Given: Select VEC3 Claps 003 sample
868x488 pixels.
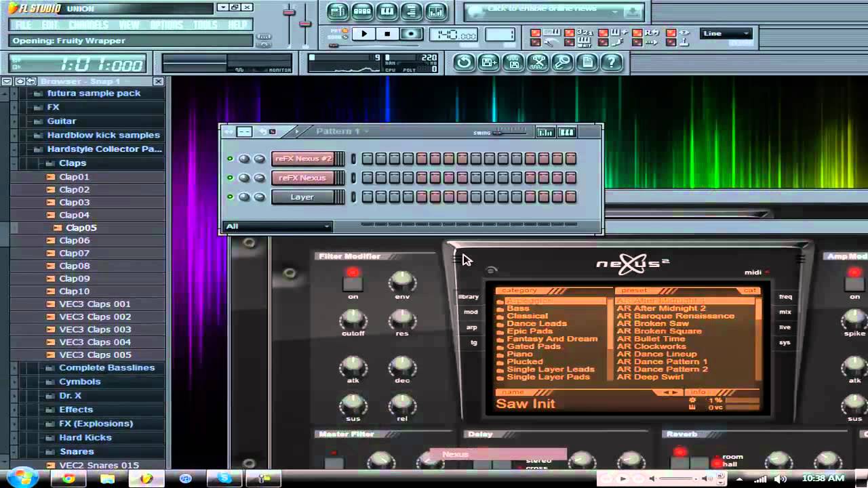Looking at the screenshot, I should pos(95,329).
